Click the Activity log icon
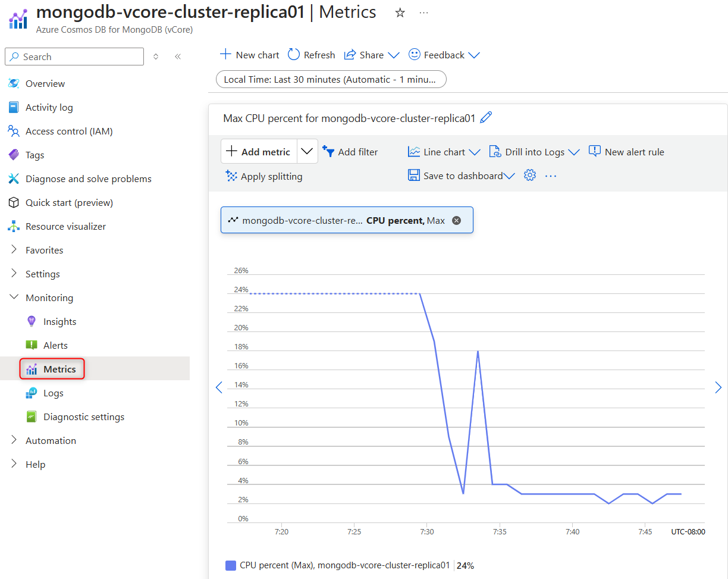This screenshot has height=579, width=728. pos(13,107)
